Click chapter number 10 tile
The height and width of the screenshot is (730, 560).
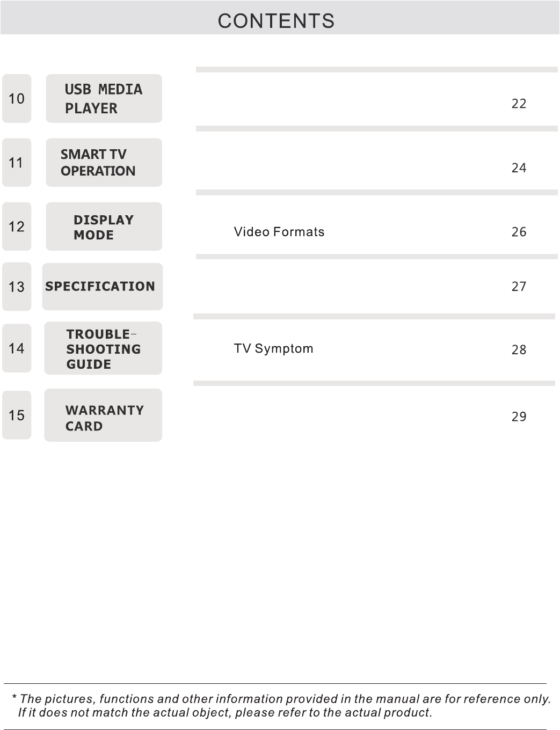click(17, 98)
